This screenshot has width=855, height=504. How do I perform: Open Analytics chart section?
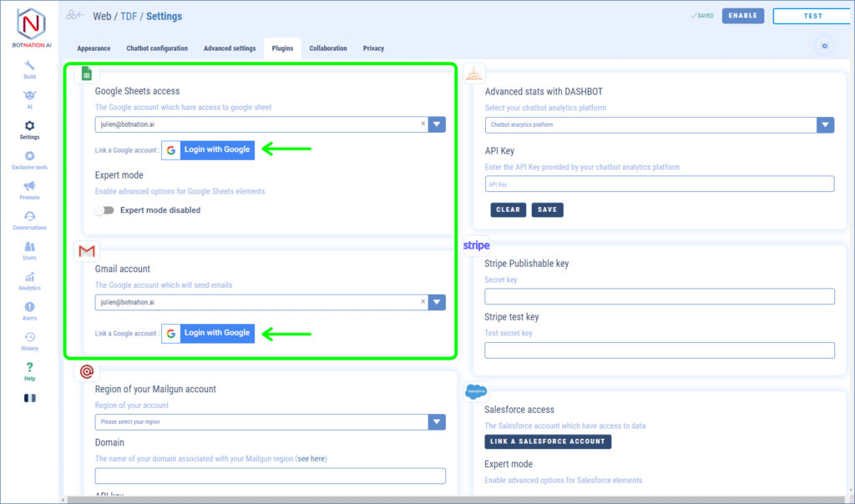(29, 280)
